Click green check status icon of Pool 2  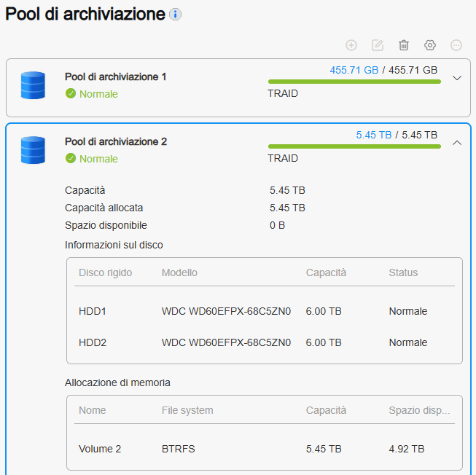(x=71, y=158)
